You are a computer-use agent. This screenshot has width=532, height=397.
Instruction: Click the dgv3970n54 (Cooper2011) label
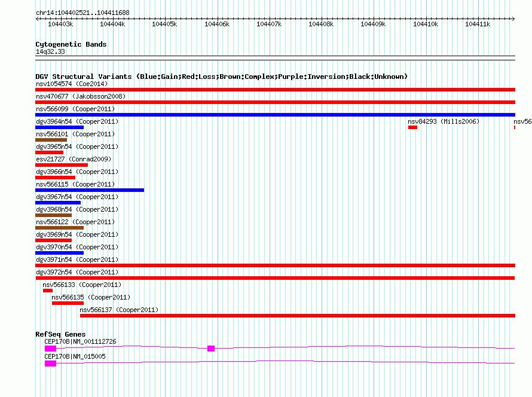(77, 247)
